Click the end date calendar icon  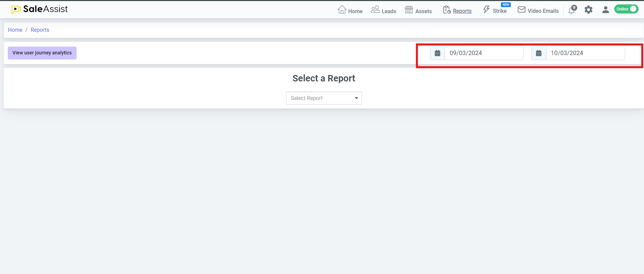539,53
